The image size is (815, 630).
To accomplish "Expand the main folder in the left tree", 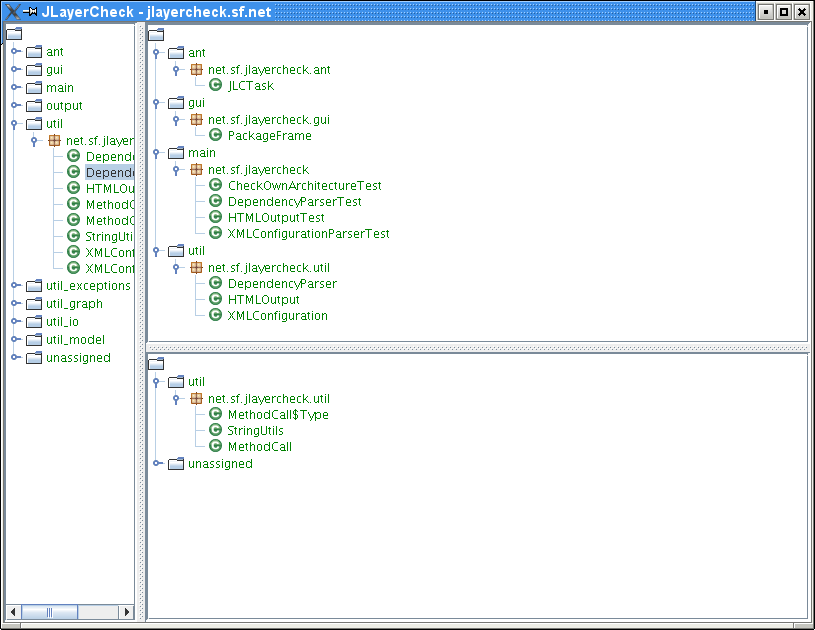I will click(x=15, y=87).
